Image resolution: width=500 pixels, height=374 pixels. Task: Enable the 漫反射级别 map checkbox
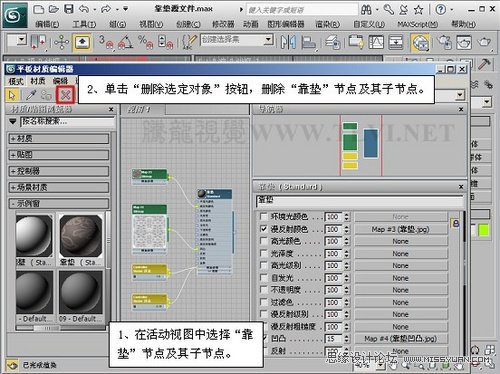(x=263, y=314)
